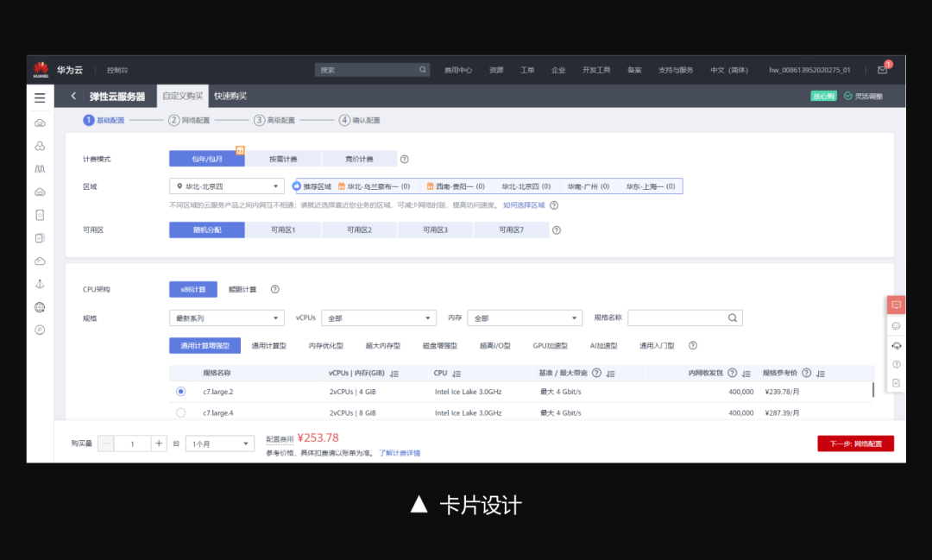Click the three-circle cluster sidebar icon
932x560 pixels.
point(40,146)
